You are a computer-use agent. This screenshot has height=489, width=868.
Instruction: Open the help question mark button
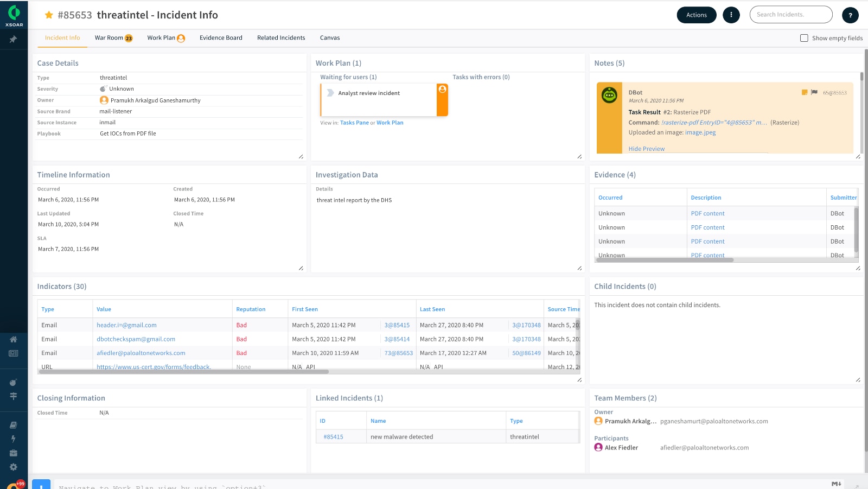tap(850, 15)
